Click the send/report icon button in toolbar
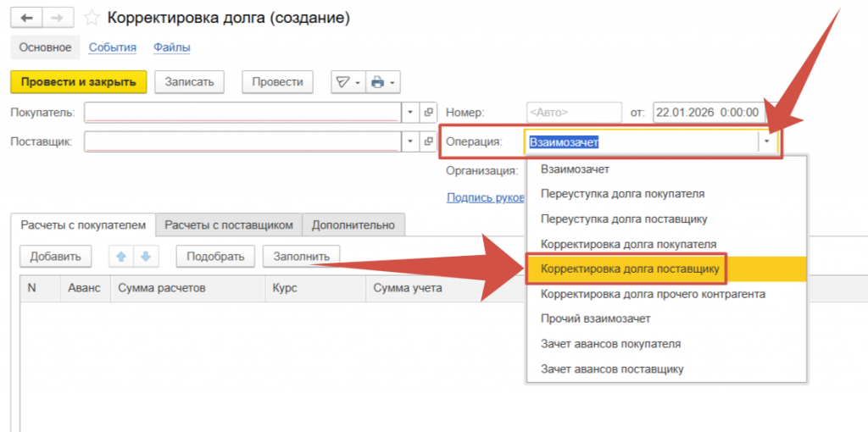 point(347,82)
